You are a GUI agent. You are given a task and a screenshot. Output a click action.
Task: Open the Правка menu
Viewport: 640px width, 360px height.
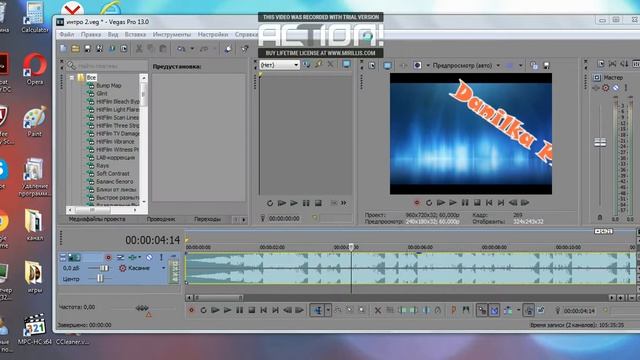[x=91, y=34]
